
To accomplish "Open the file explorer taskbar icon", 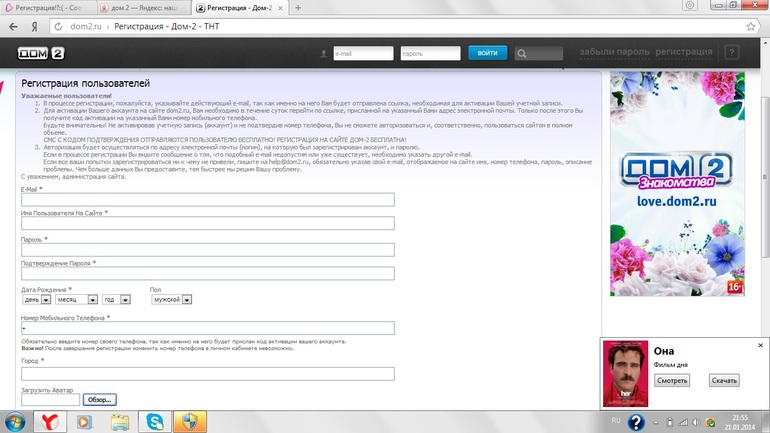I will coord(119,421).
